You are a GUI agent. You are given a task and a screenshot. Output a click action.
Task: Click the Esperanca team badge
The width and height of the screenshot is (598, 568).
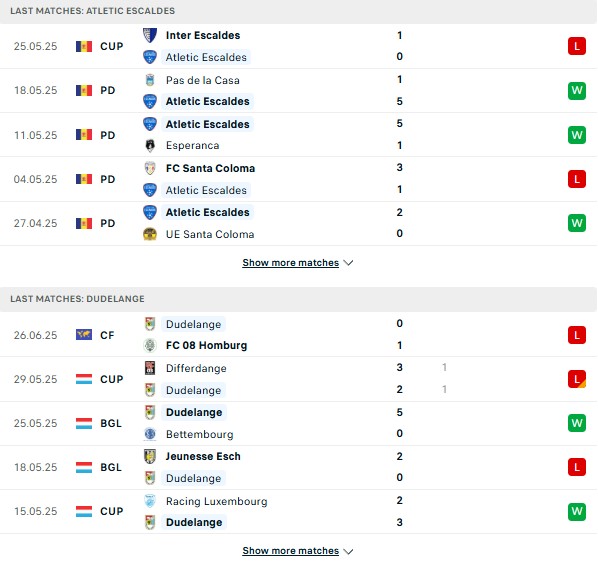click(x=150, y=145)
